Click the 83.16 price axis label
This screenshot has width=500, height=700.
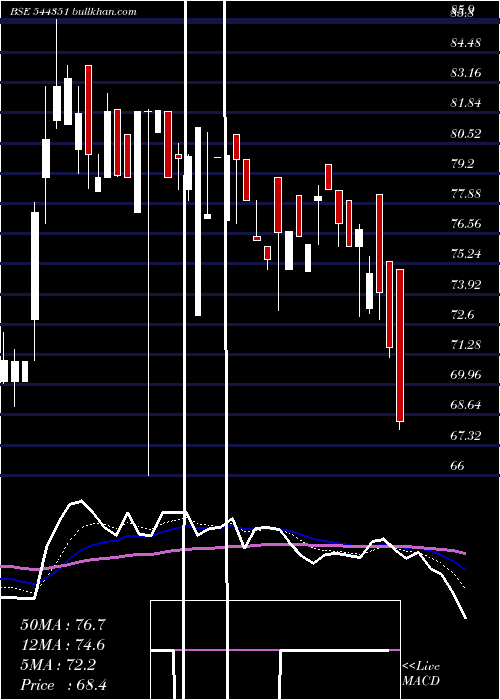(x=466, y=73)
